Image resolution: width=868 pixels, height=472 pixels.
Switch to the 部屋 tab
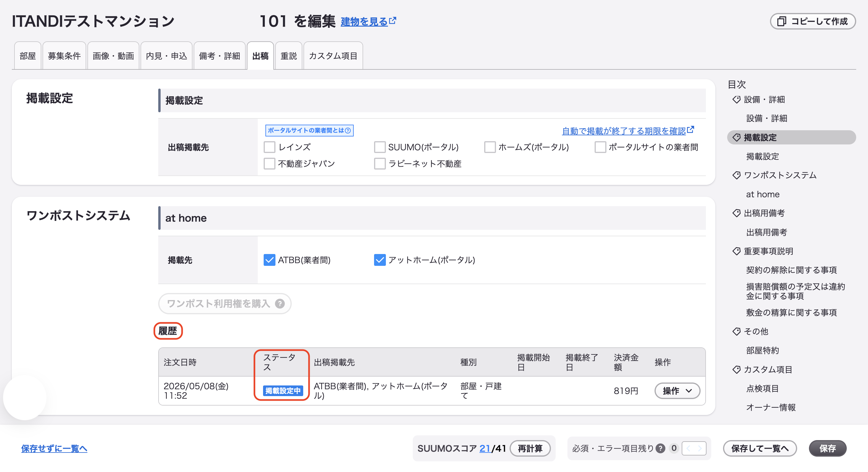click(28, 56)
